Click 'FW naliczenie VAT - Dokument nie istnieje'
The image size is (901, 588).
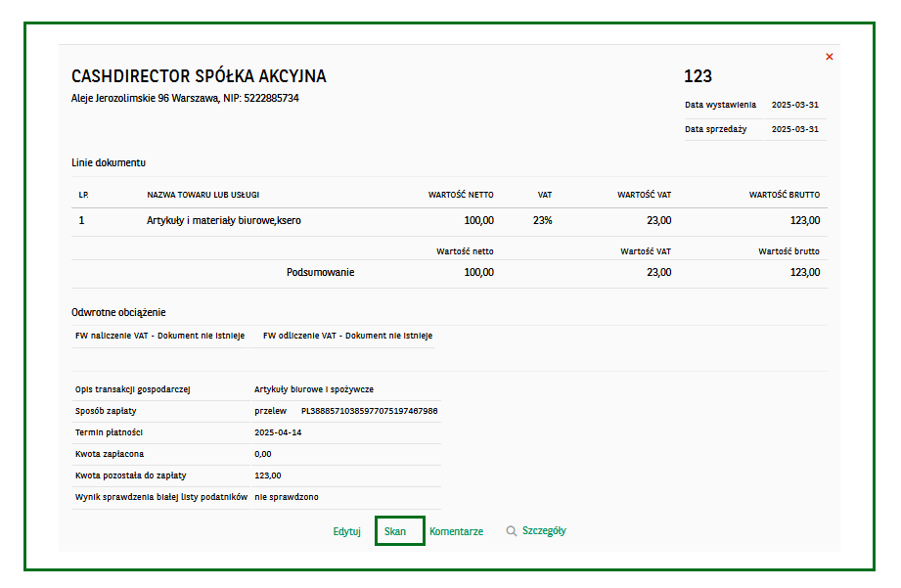(x=159, y=336)
